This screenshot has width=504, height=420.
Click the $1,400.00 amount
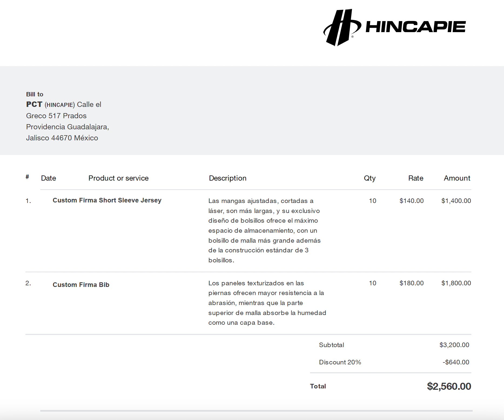tap(456, 201)
